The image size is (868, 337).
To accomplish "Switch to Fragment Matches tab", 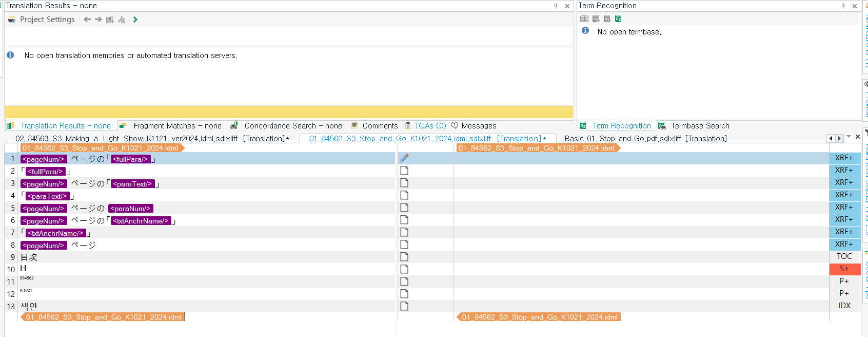I will pyautogui.click(x=171, y=126).
